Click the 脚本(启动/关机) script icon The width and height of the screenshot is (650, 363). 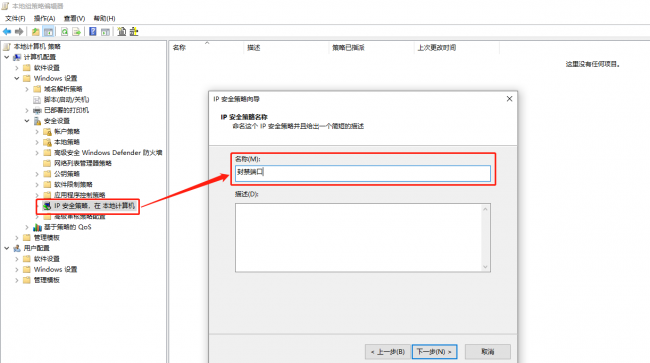[37, 99]
